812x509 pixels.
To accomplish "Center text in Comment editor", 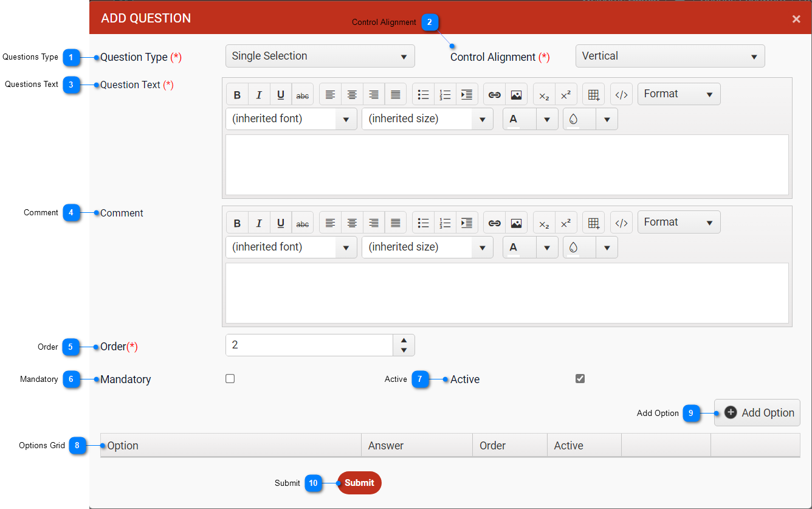I will 352,223.
